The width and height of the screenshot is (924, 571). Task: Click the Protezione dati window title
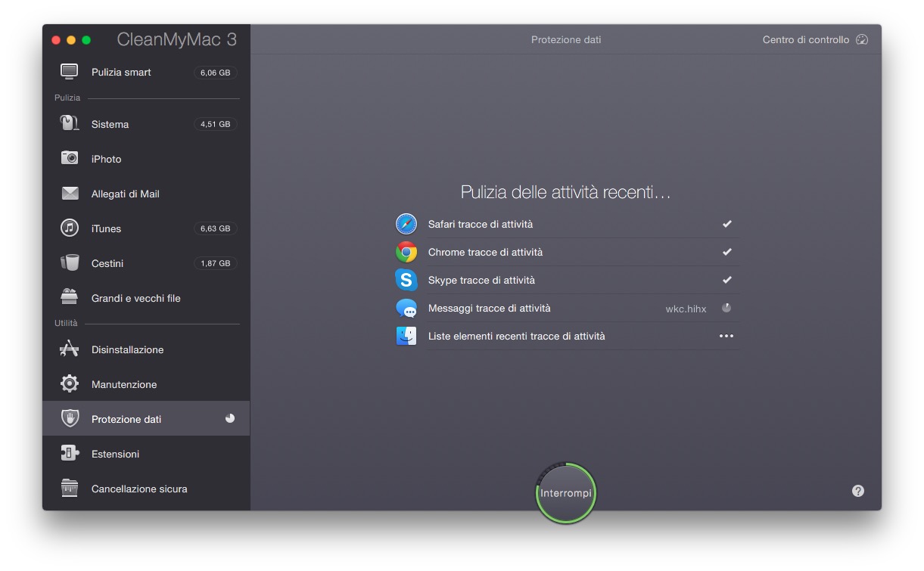tap(566, 39)
